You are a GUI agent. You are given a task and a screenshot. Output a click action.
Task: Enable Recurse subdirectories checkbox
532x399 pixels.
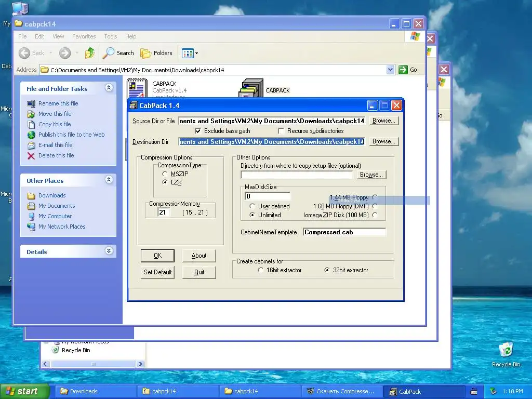281,131
